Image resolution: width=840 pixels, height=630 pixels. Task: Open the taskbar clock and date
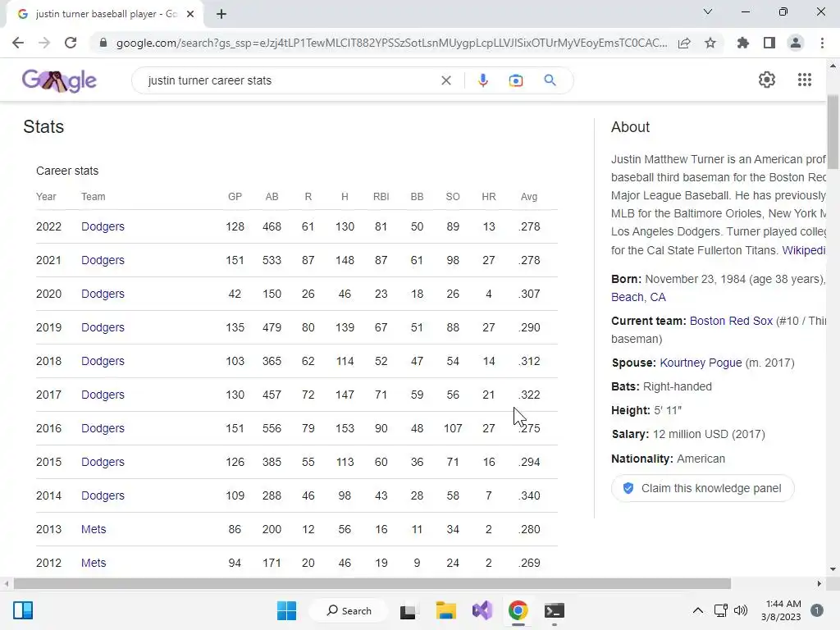click(x=782, y=610)
